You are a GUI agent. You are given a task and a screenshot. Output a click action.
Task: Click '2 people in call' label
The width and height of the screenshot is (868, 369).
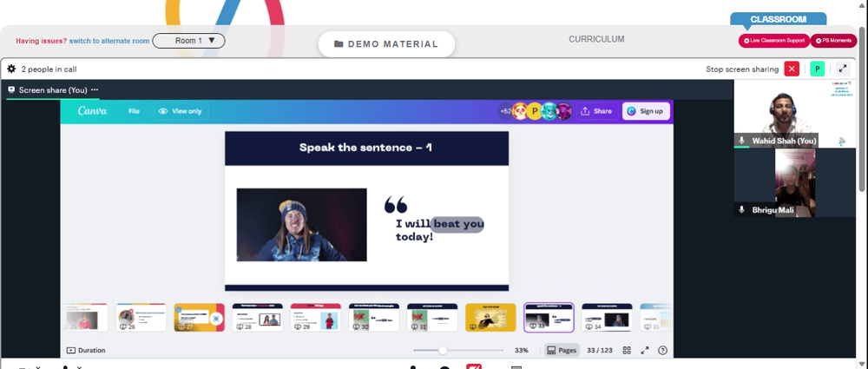49,69
